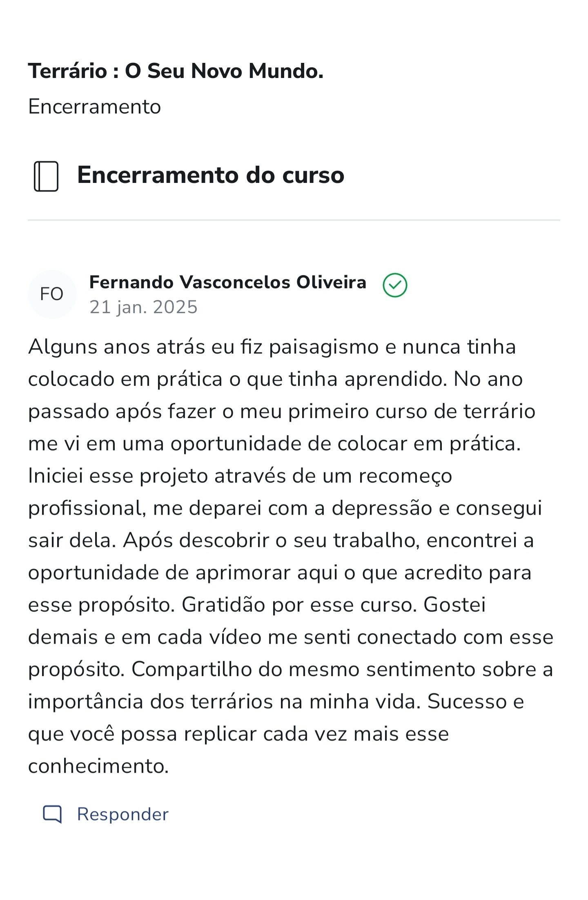Click the final word "conhecimento."

coord(98,766)
